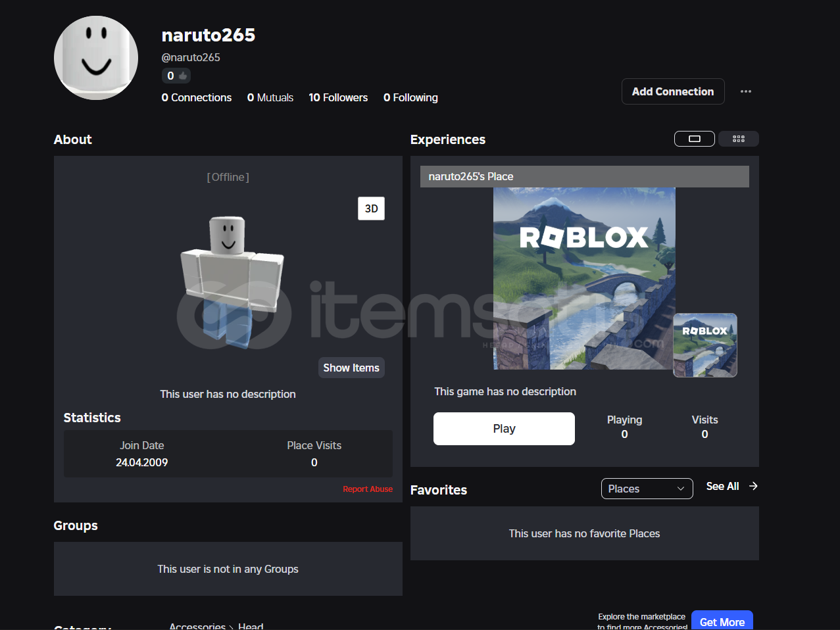Click 'This user has no description' text
The height and width of the screenshot is (630, 840).
tap(228, 394)
